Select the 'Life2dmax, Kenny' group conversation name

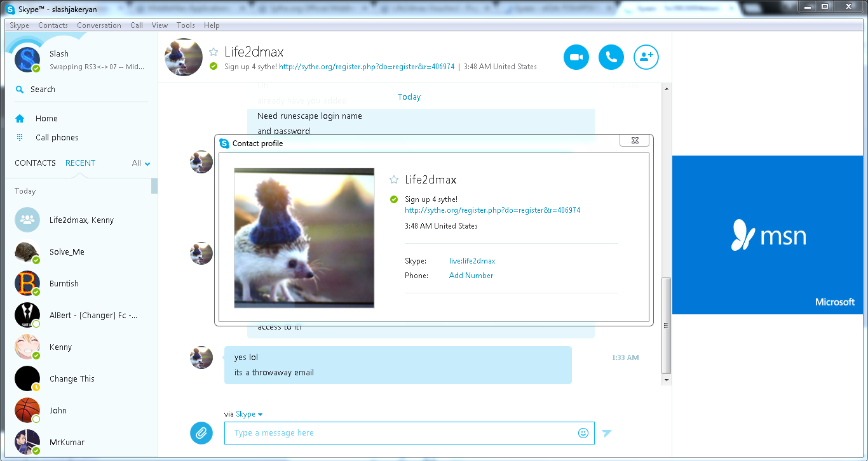click(x=81, y=220)
